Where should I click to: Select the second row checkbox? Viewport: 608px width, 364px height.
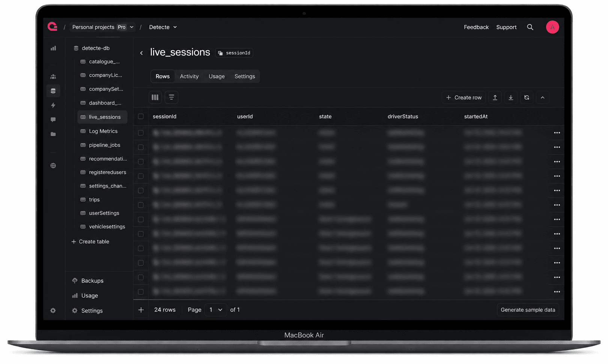141,147
